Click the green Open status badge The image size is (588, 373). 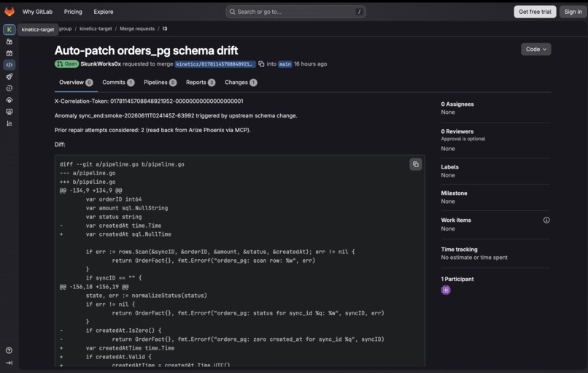(66, 64)
